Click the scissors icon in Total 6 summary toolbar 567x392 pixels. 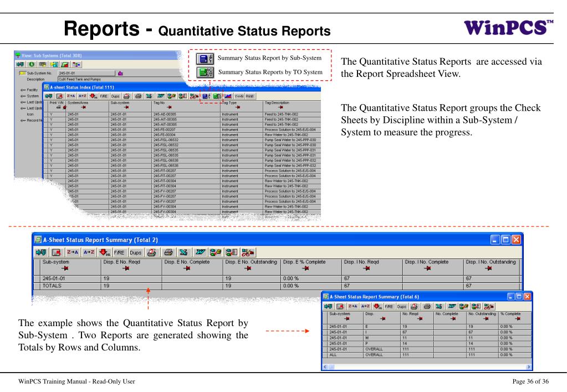488,306
